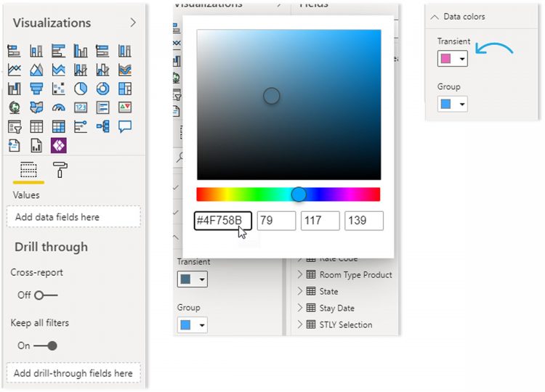Insert a key influencers visual
This screenshot has width=545, height=392.
[81, 126]
